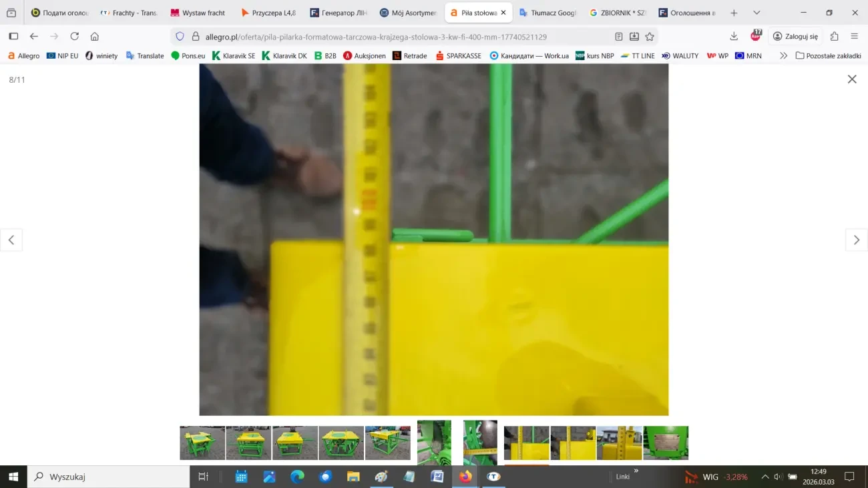The width and height of the screenshot is (868, 488).
Task: Close the image gallery overlay
Action: [851, 79]
